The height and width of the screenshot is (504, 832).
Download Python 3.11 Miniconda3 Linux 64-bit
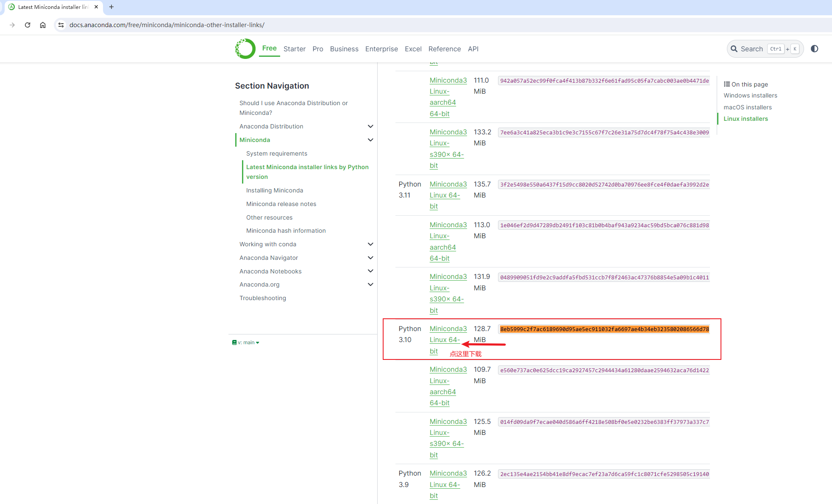[448, 195]
